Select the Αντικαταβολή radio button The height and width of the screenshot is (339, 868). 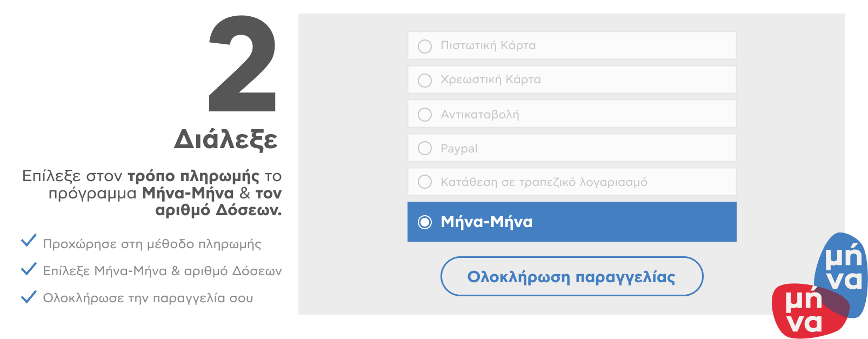(x=425, y=114)
